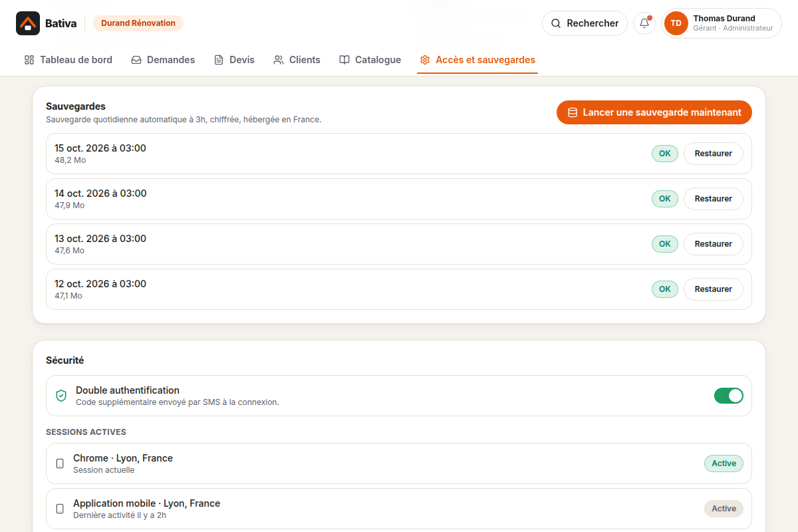Click the Catalogue book icon
This screenshot has width=798, height=532.
click(344, 60)
